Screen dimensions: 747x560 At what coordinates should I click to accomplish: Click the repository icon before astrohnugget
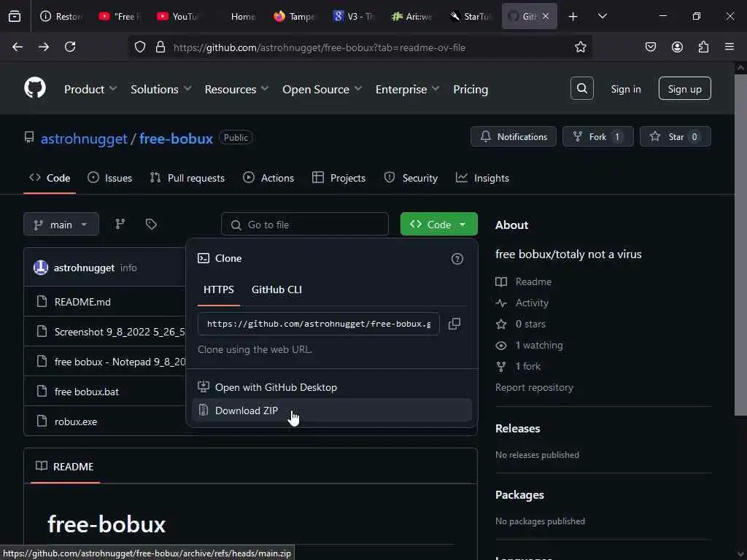29,138
